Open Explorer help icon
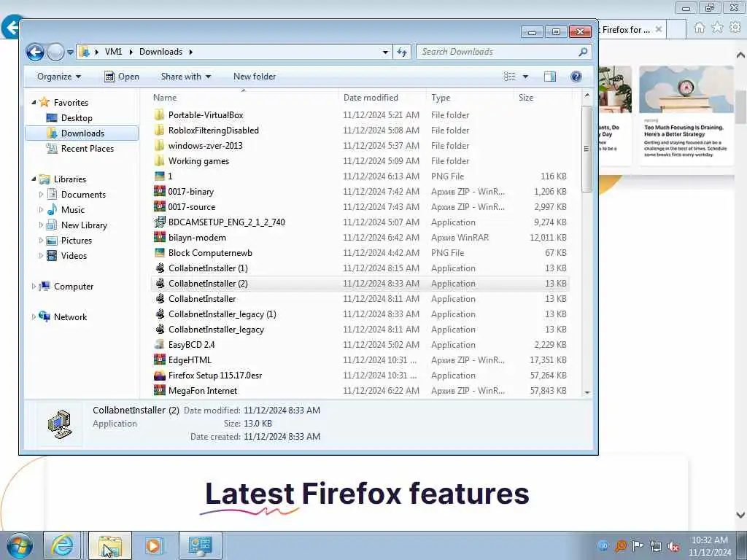The height and width of the screenshot is (560, 747). pyautogui.click(x=576, y=77)
